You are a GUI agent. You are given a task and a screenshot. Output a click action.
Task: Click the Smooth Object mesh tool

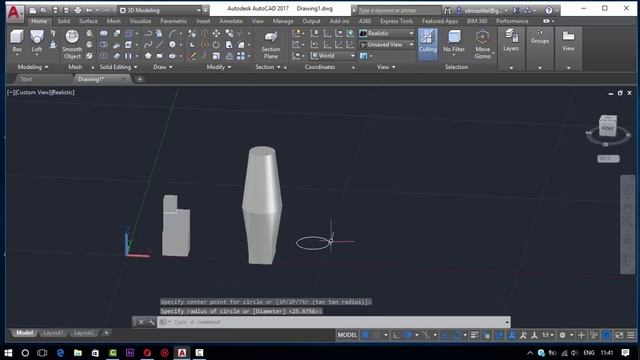point(72,44)
